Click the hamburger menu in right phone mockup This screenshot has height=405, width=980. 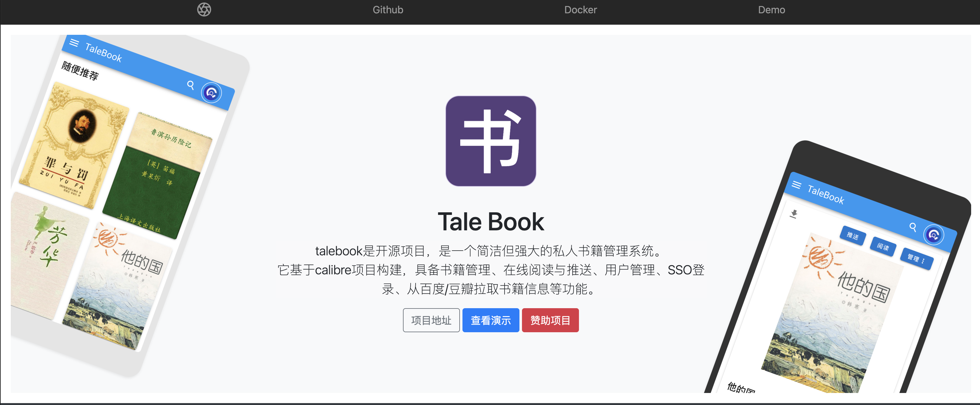796,185
